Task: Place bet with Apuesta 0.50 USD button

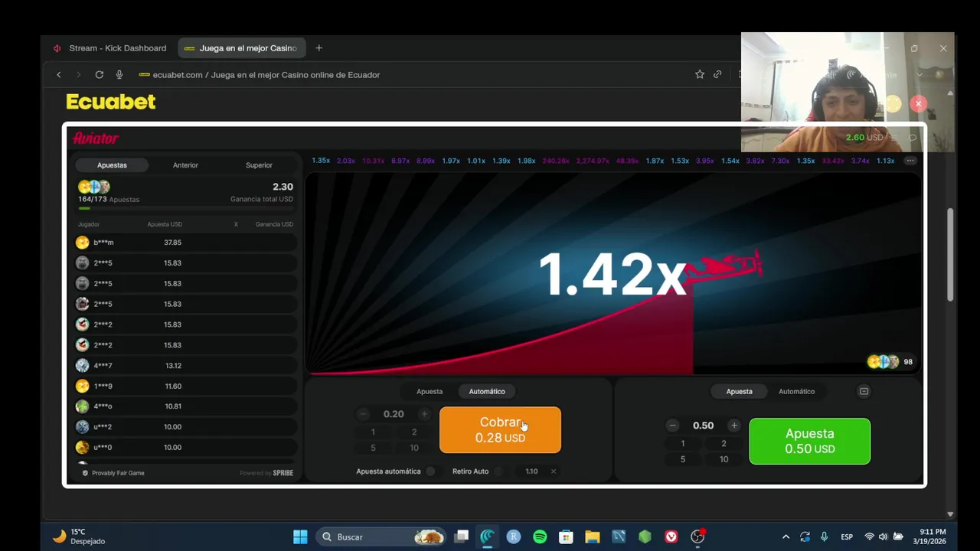Action: tap(809, 441)
